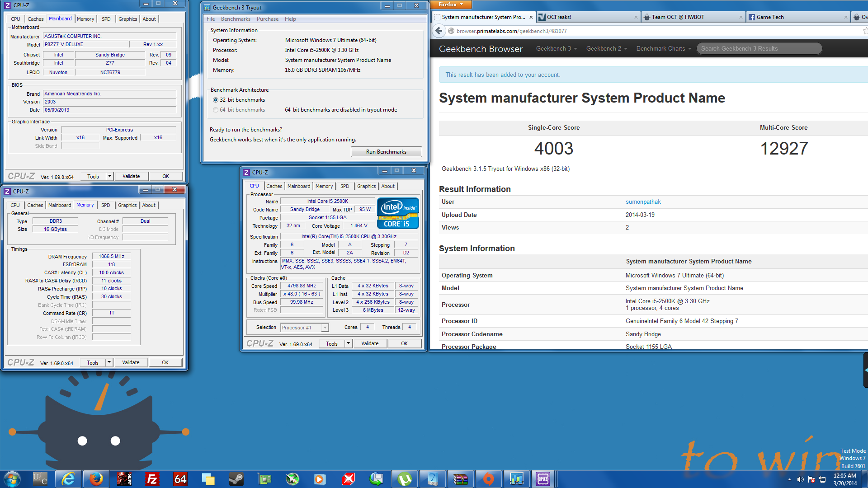Switch to SPD tab in CPU-Z Mainboard window
Viewport: 868px width, 488px height.
pyautogui.click(x=106, y=19)
